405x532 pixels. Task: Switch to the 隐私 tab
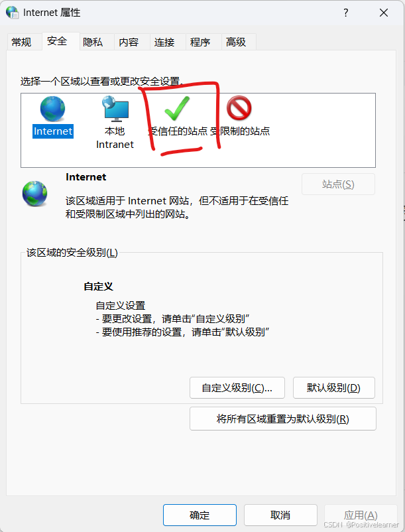(x=93, y=42)
